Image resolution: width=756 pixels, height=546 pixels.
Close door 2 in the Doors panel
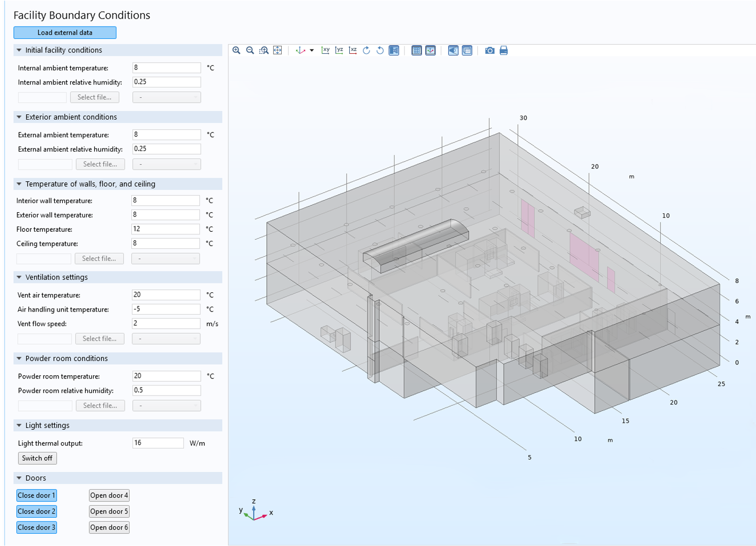pos(36,511)
